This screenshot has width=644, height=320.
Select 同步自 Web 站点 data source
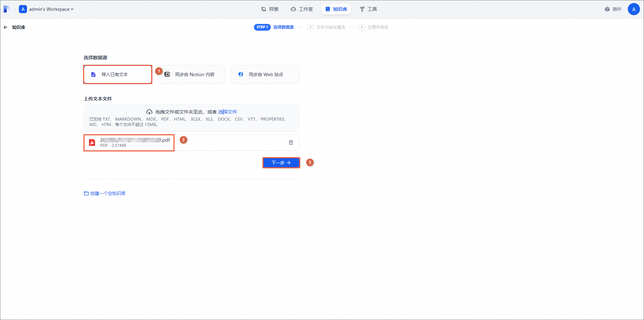[x=265, y=74]
